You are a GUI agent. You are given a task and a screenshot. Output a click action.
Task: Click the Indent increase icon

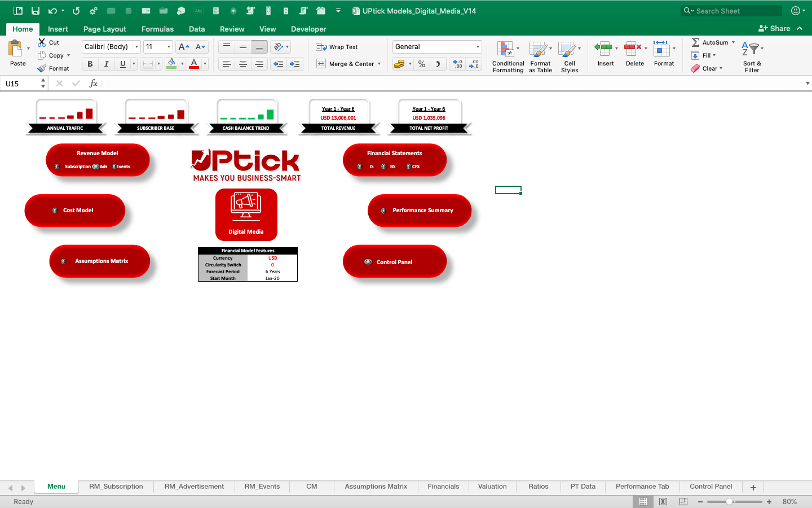(294, 64)
